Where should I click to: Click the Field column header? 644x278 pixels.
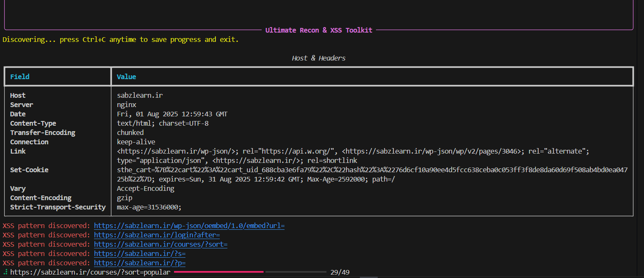(20, 77)
